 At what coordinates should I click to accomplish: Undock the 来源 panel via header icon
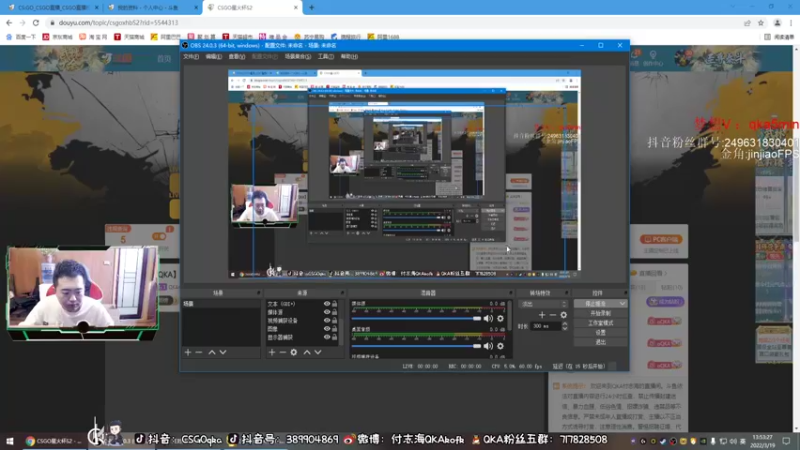[x=342, y=293]
